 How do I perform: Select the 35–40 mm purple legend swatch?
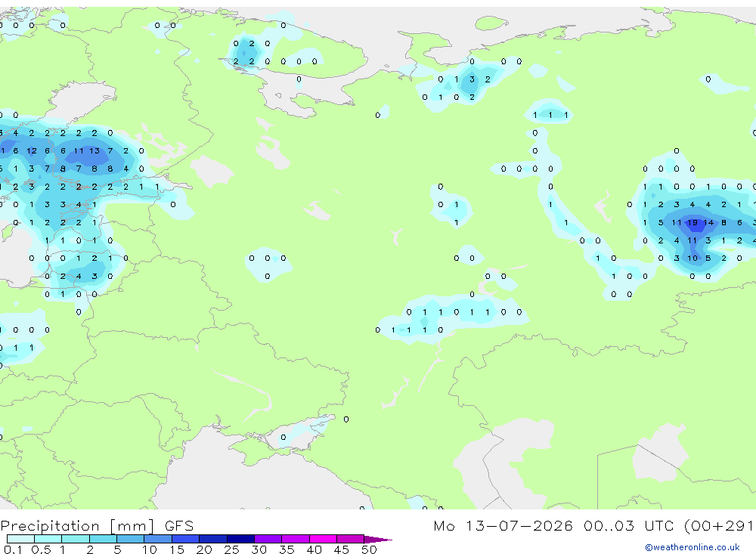click(296, 539)
